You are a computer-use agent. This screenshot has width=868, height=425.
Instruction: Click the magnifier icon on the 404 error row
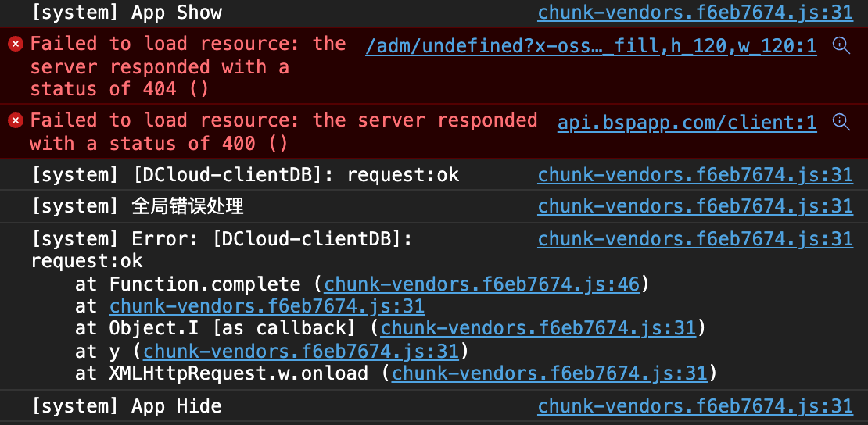click(841, 45)
